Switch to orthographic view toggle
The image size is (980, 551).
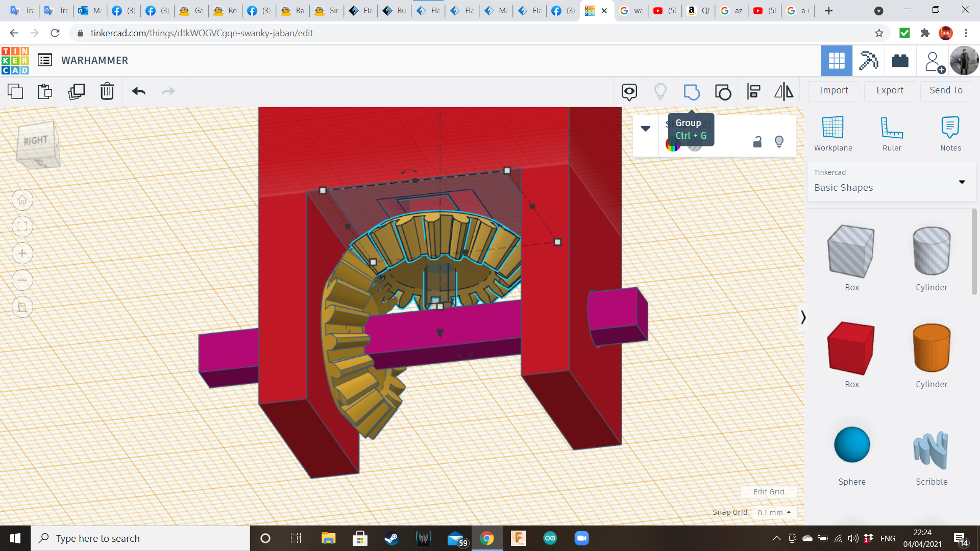[22, 307]
